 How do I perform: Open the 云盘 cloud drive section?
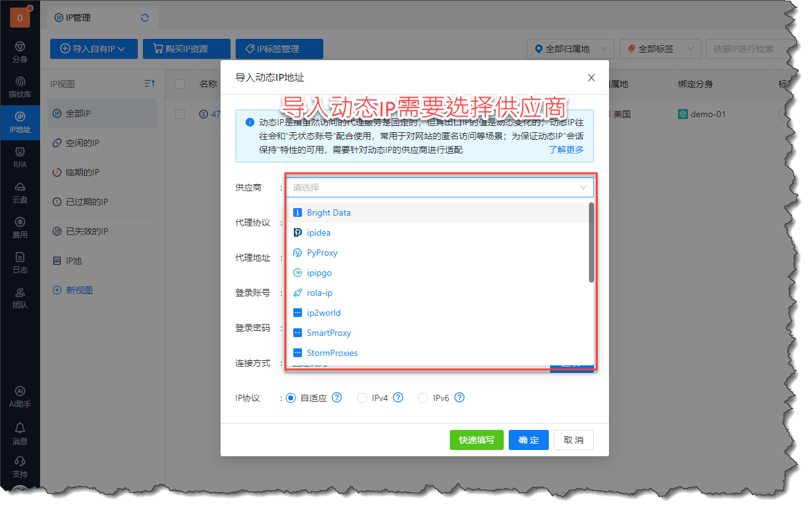[x=20, y=193]
